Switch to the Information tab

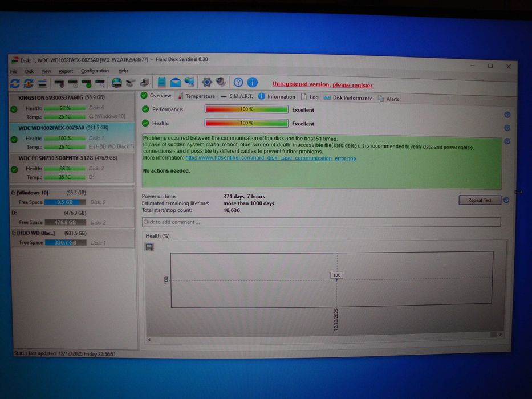pyautogui.click(x=277, y=97)
